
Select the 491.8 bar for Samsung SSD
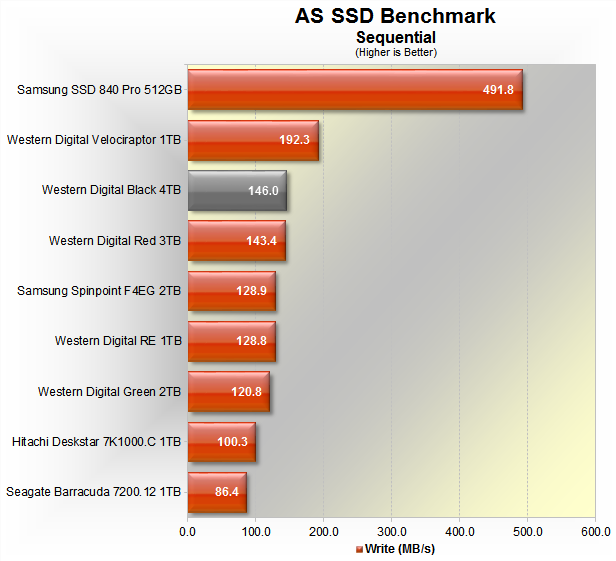355,90
